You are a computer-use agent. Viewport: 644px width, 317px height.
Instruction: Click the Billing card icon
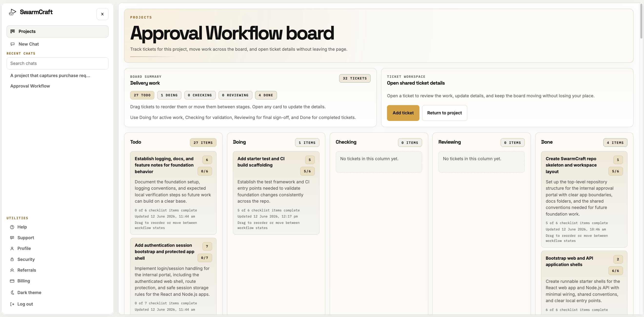click(12, 281)
